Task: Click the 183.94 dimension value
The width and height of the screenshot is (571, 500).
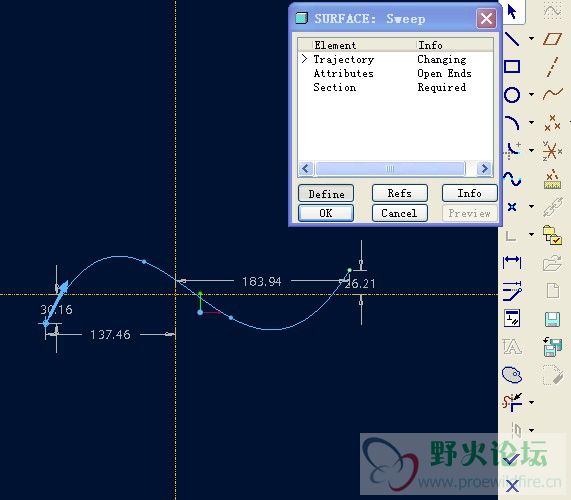Action: click(262, 282)
